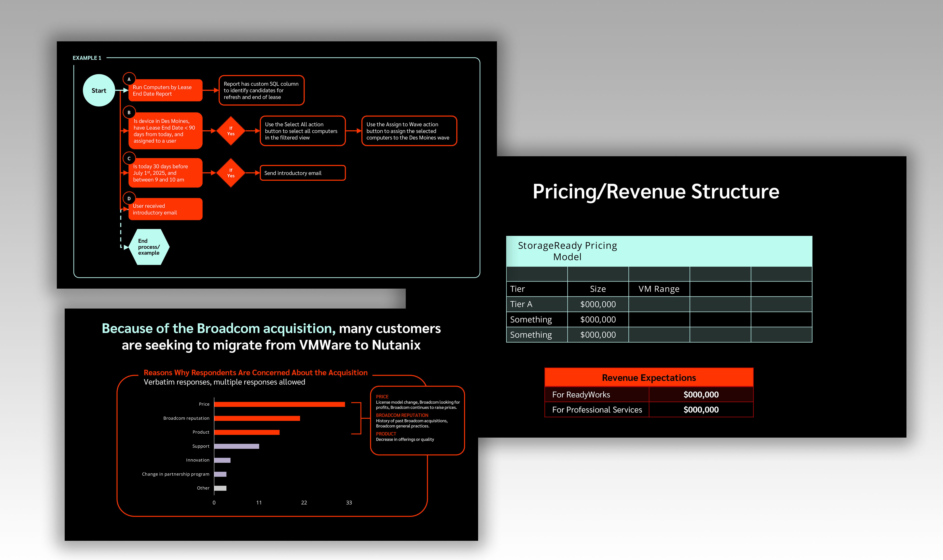The height and width of the screenshot is (560, 943).
Task: Click the first If Yes diamond
Action: [x=231, y=131]
